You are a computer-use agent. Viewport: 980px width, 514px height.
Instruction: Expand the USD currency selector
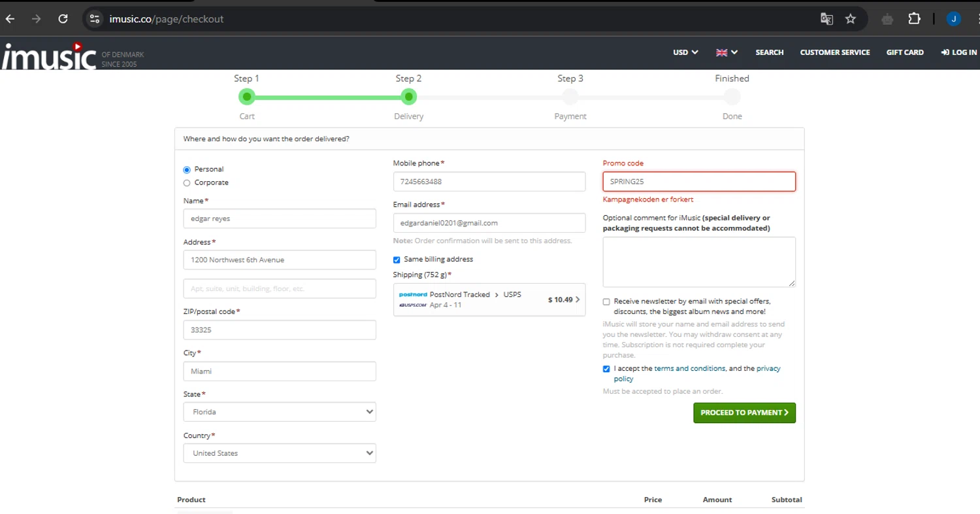(x=685, y=52)
